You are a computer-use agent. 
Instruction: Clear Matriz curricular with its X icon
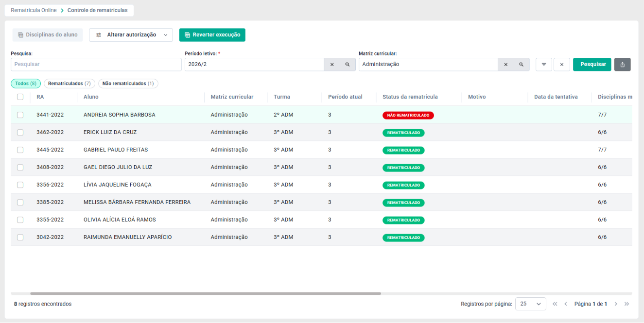(x=505, y=65)
